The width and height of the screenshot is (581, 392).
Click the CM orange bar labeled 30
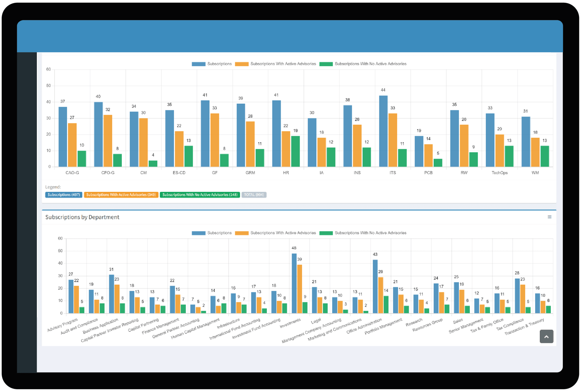[143, 142]
